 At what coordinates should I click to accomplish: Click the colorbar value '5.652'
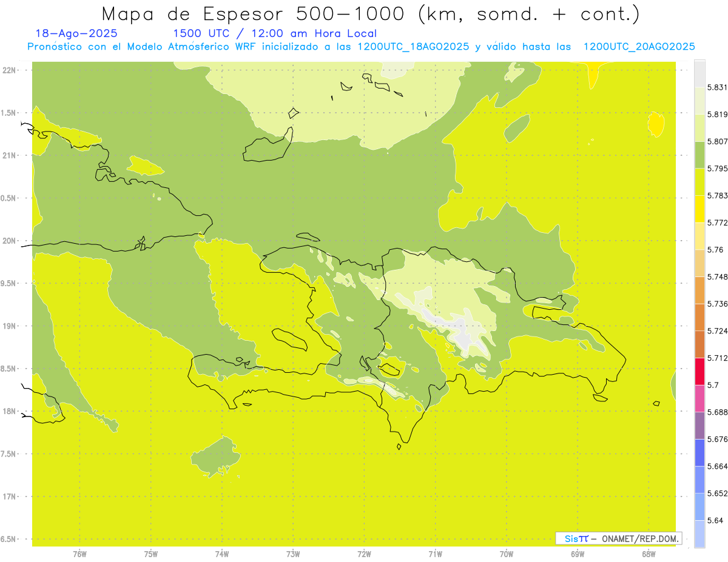click(717, 493)
